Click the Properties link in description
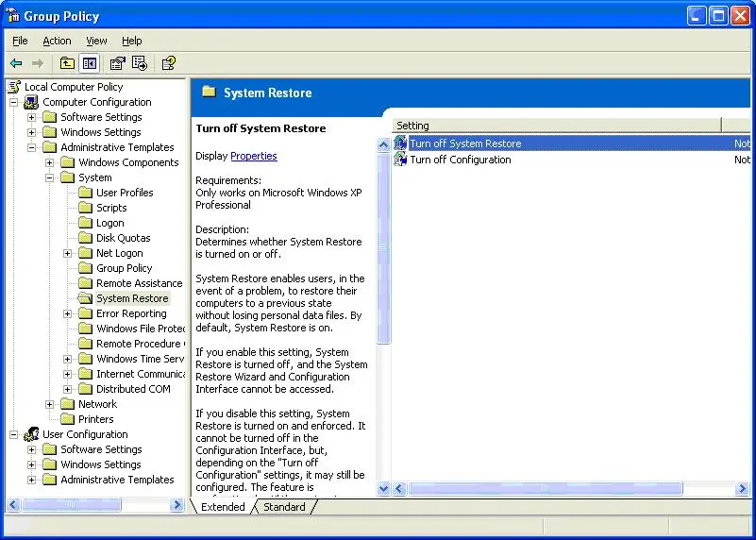 pyautogui.click(x=253, y=156)
